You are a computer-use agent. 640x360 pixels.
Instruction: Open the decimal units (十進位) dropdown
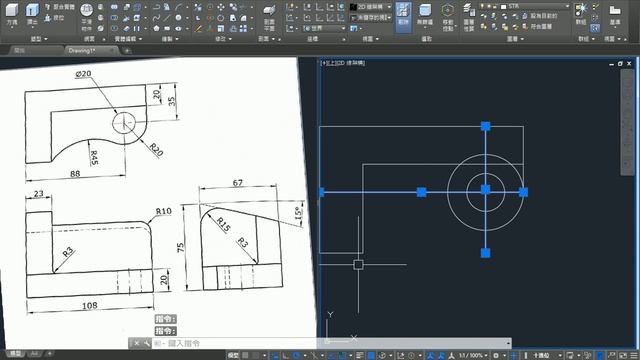click(x=547, y=356)
